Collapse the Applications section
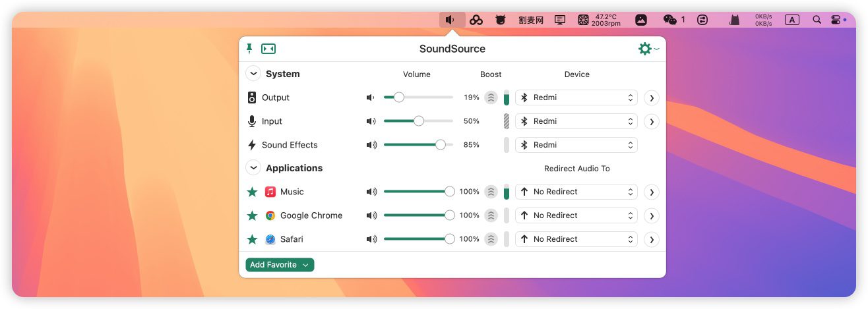The image size is (868, 309). pyautogui.click(x=253, y=168)
